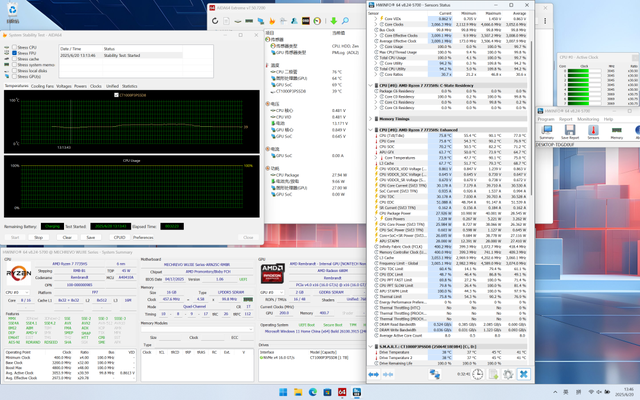Switch to the Cooling Fans tab
The image size is (640, 400).
[42, 86]
